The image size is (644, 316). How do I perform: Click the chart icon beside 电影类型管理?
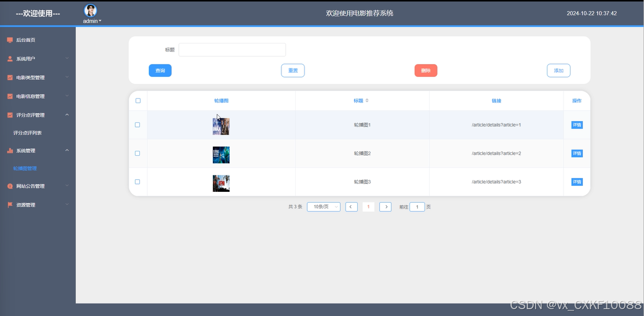[10, 77]
